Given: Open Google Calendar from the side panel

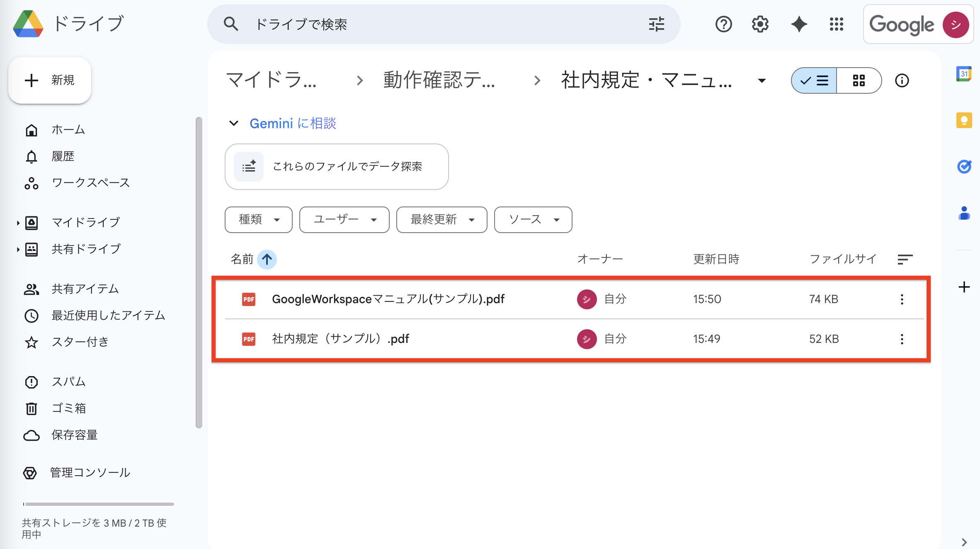Looking at the screenshot, I should pyautogui.click(x=965, y=73).
